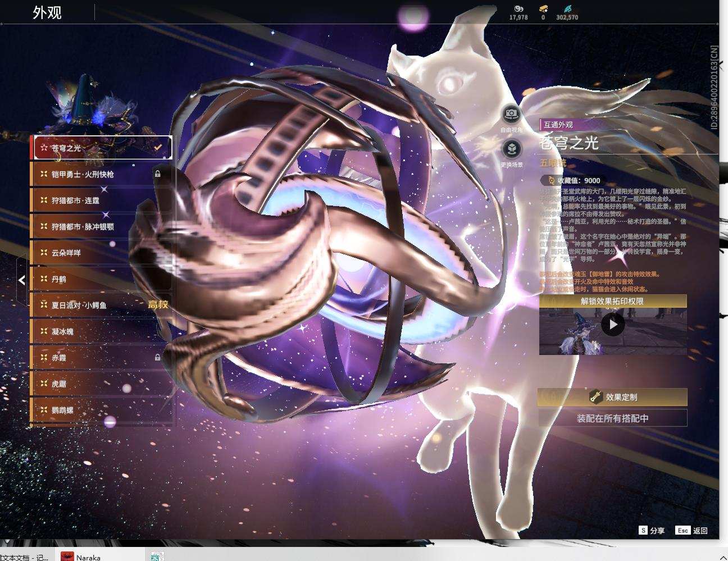
Task: Click the 自由视角 free camera icon
Action: 511,114
